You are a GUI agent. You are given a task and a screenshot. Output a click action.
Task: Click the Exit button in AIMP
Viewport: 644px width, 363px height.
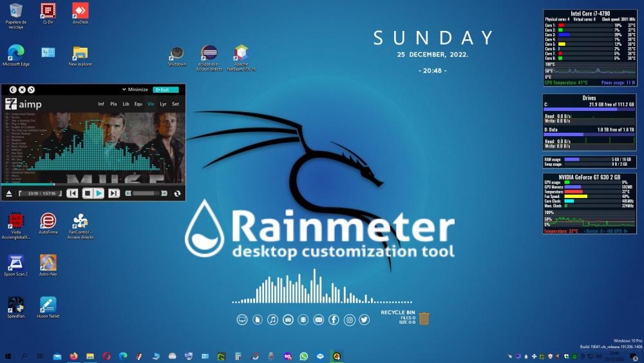coord(166,90)
